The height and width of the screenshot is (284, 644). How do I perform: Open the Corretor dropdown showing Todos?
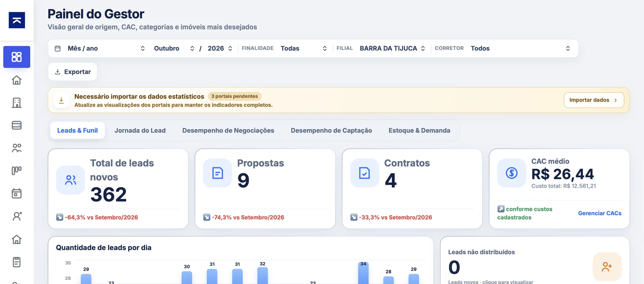click(x=520, y=48)
